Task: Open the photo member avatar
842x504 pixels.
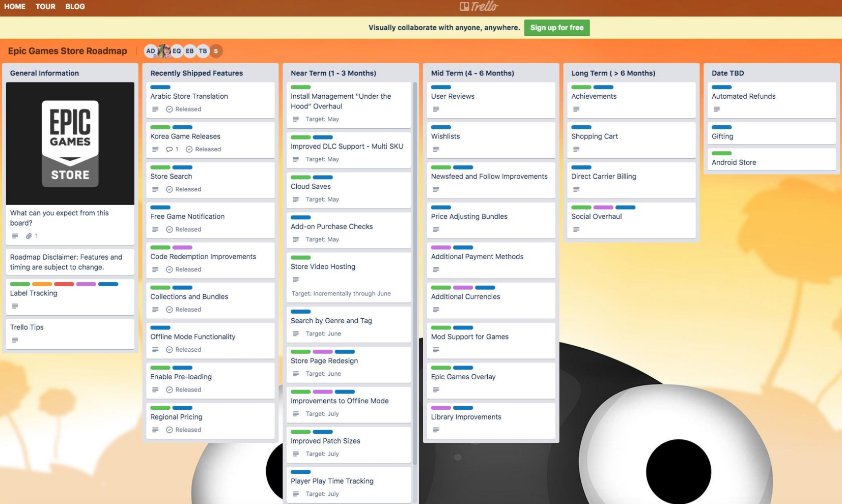Action: click(x=164, y=51)
